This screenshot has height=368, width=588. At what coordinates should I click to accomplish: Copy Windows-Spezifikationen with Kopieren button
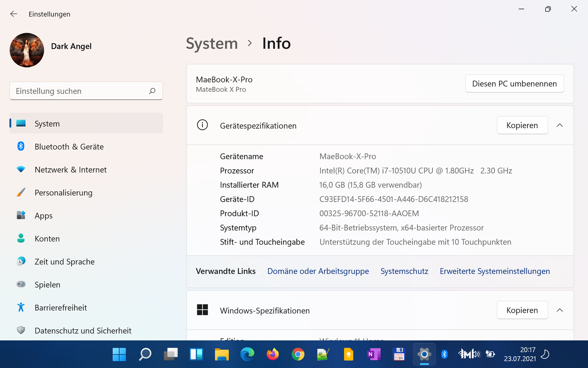(522, 310)
